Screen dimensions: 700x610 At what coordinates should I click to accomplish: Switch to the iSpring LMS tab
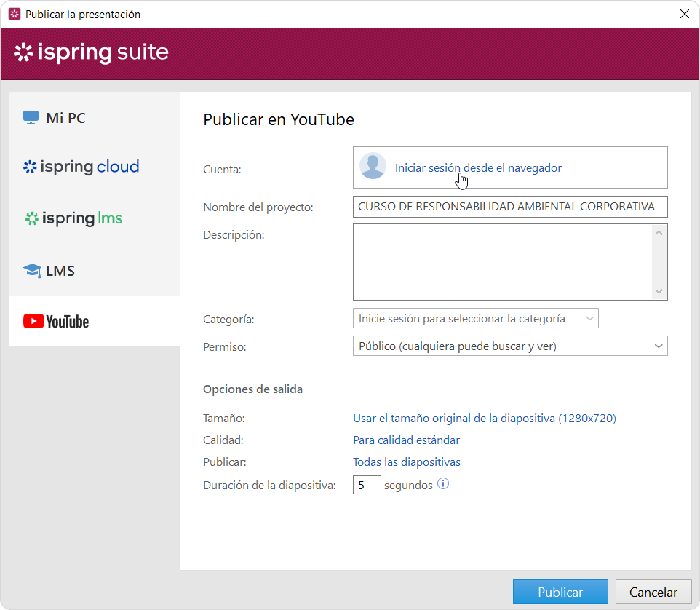click(95, 219)
